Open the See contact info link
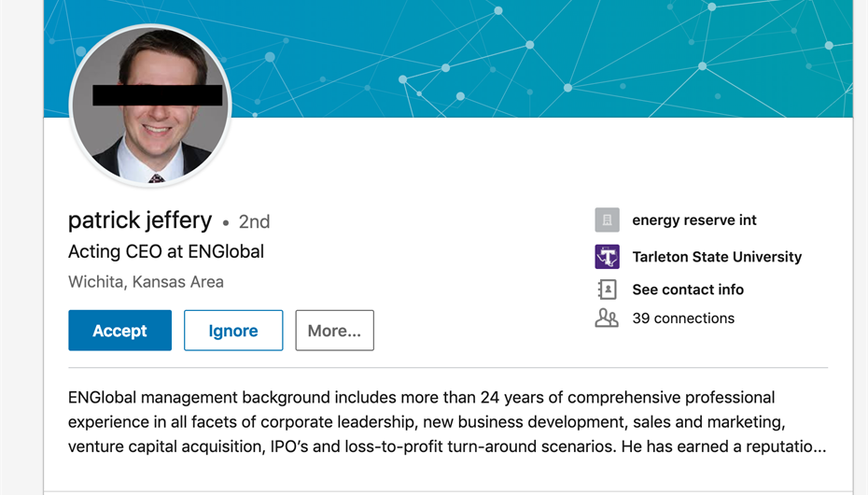Image resolution: width=868 pixels, height=495 pixels. coord(688,290)
